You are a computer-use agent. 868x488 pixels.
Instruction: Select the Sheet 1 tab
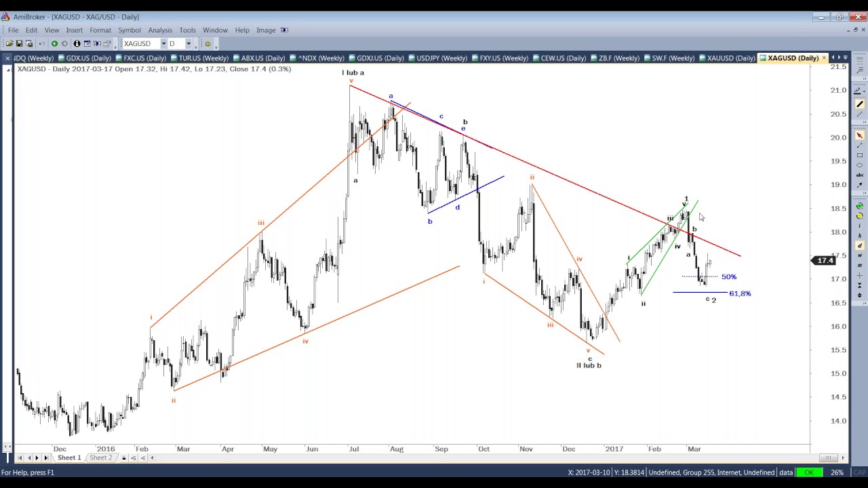coord(69,458)
